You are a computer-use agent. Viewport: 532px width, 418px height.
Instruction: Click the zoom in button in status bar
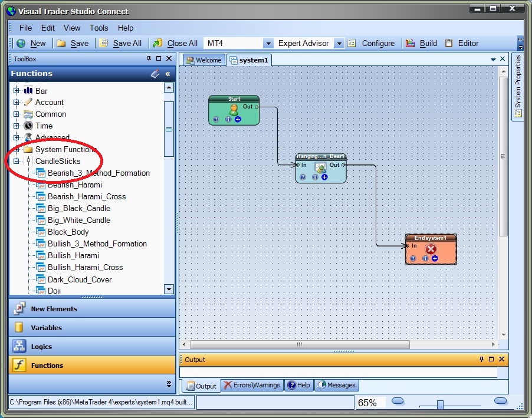point(501,401)
